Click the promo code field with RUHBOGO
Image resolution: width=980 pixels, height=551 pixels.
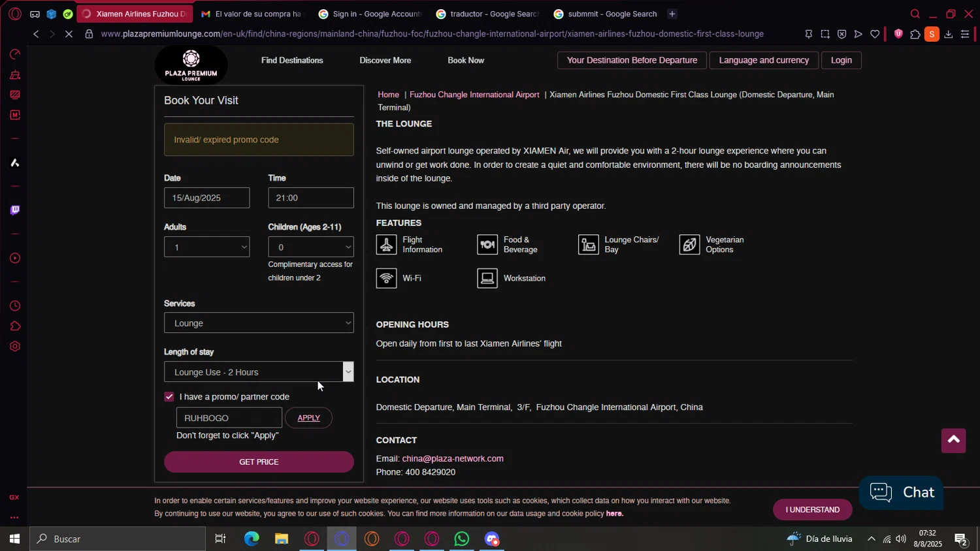click(x=229, y=418)
